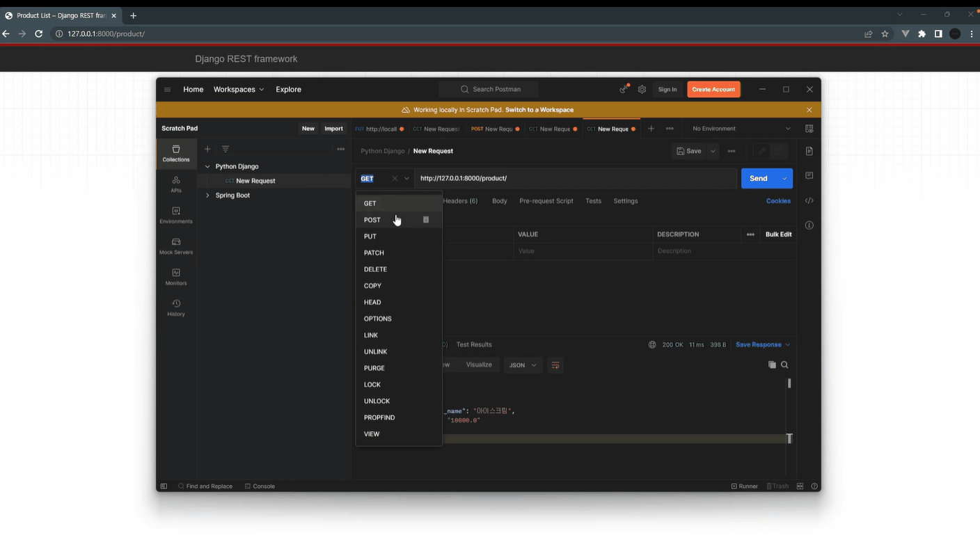Click the trash icon beside the POST option
Viewport: 980px width, 558px height.
426,220
